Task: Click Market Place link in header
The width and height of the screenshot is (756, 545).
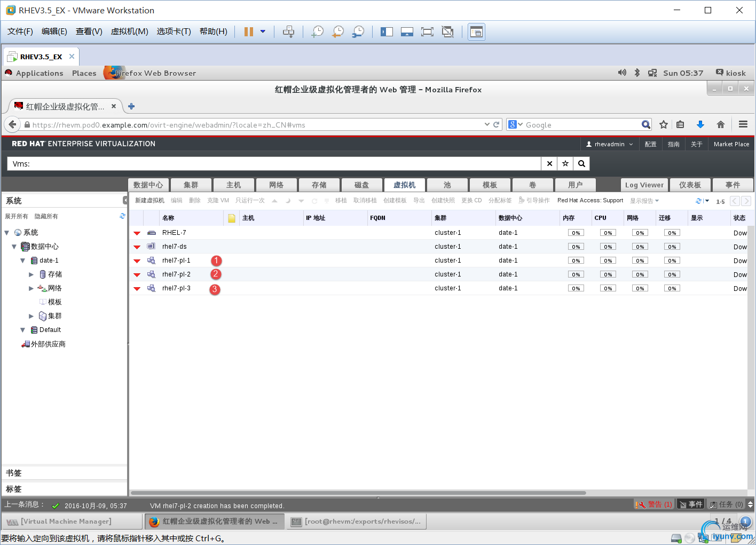Action: pyautogui.click(x=731, y=144)
